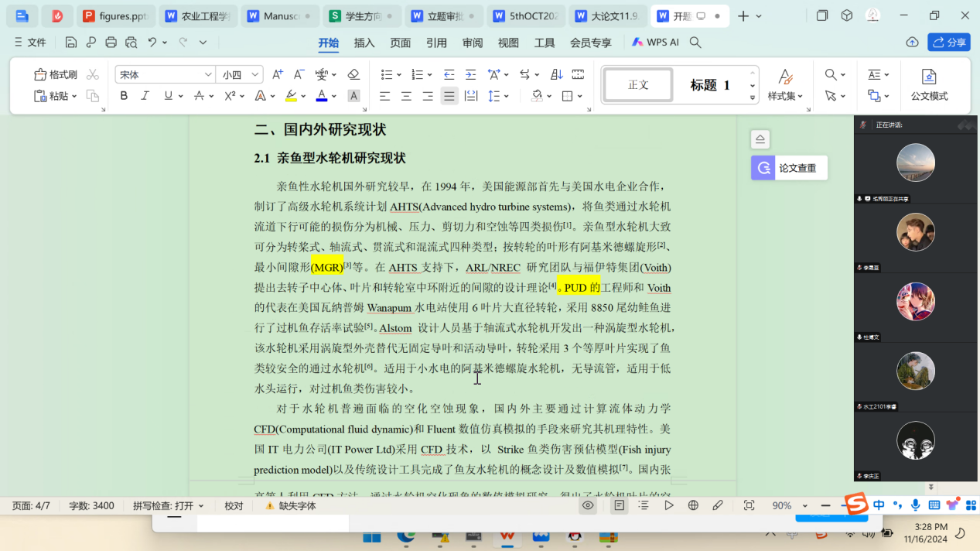980x551 pixels.
Task: Toggle bold formatting
Action: (124, 96)
